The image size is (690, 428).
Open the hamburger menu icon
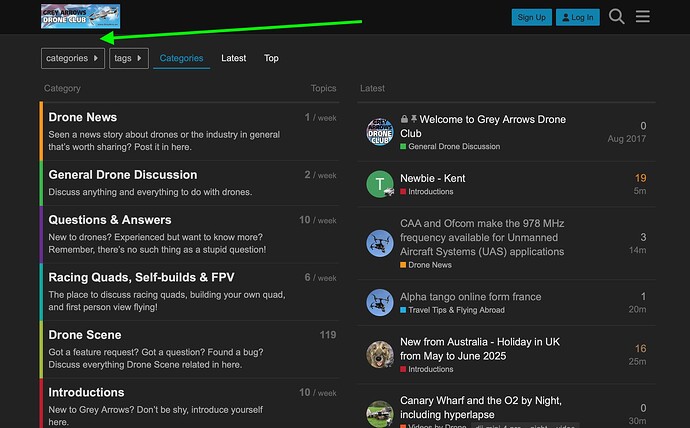click(x=642, y=17)
